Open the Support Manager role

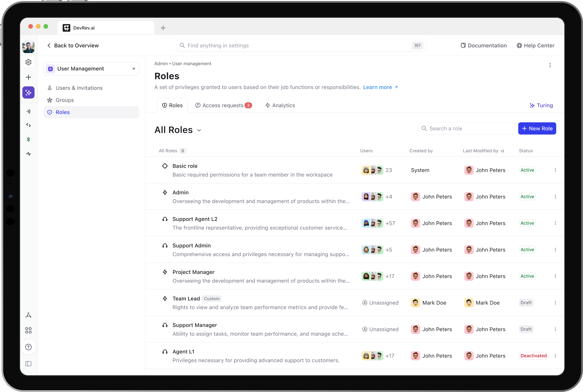(x=195, y=325)
